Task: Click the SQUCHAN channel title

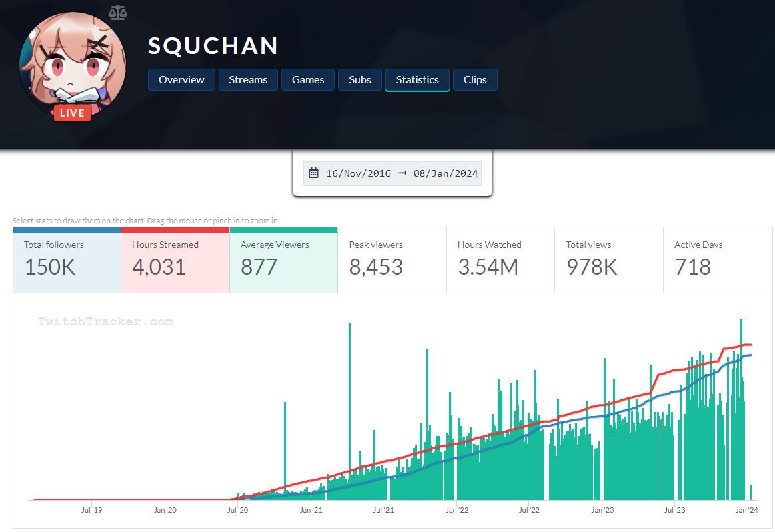Action: click(213, 46)
